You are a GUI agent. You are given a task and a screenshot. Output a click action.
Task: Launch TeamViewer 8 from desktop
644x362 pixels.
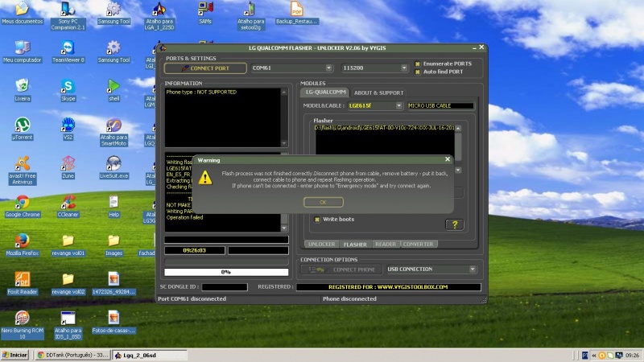pyautogui.click(x=68, y=51)
